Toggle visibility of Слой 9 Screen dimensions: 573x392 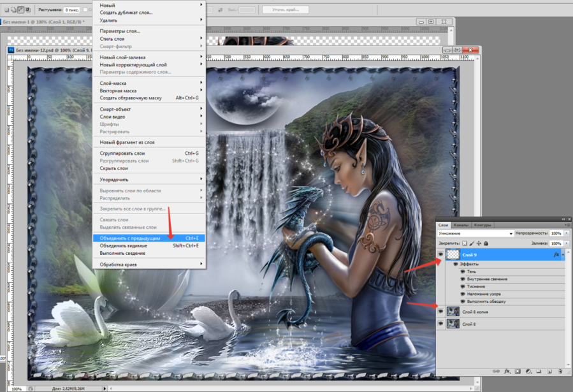coord(440,254)
